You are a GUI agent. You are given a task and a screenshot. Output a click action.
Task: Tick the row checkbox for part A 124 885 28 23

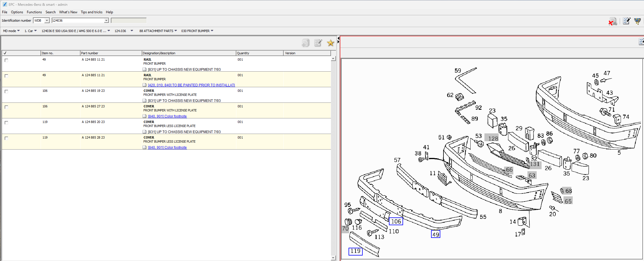6,138
